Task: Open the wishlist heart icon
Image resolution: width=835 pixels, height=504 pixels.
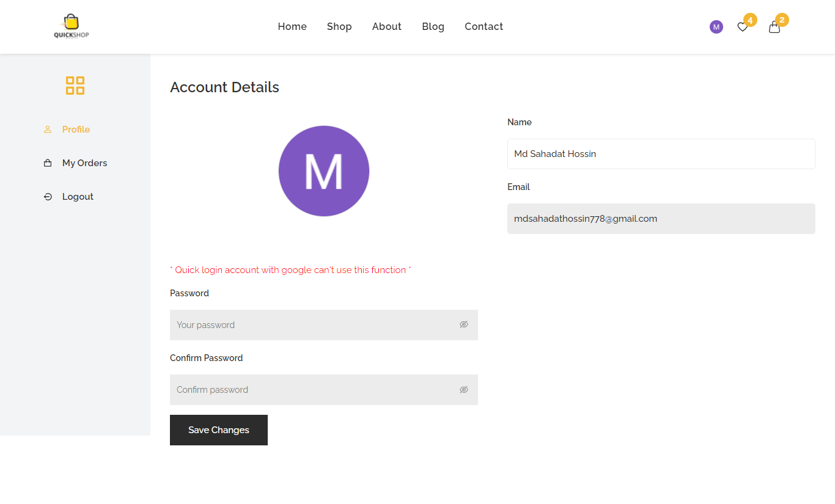Action: click(743, 27)
